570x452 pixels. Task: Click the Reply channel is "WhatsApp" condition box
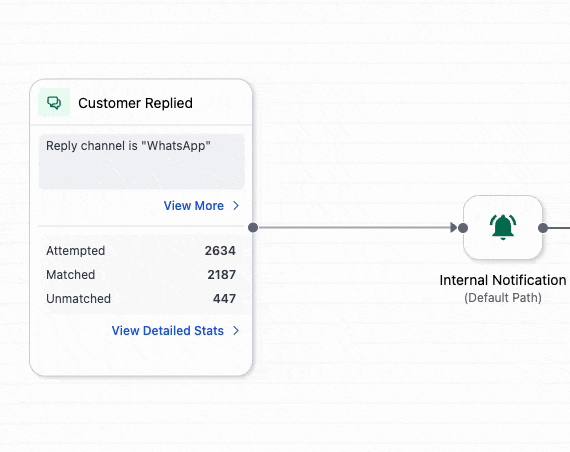(x=142, y=161)
